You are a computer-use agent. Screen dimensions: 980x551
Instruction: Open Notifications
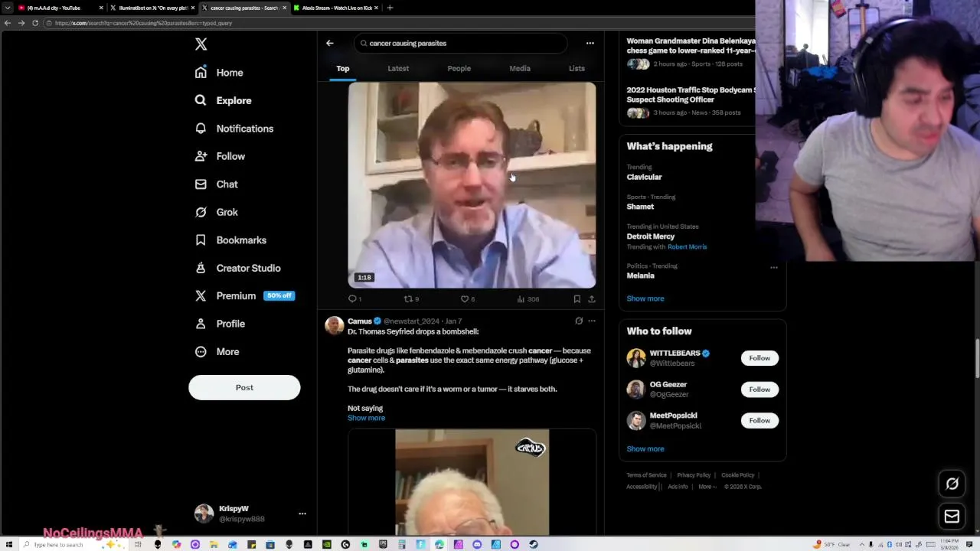click(234, 129)
